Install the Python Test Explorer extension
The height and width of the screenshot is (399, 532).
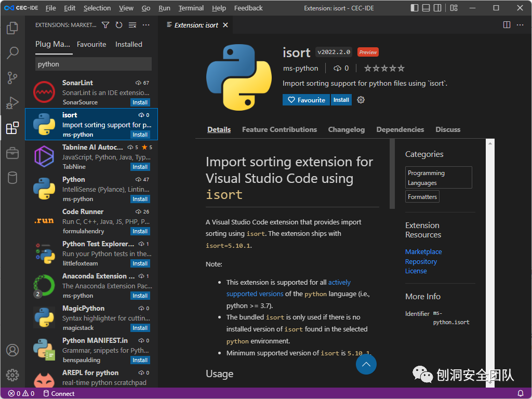tap(140, 263)
